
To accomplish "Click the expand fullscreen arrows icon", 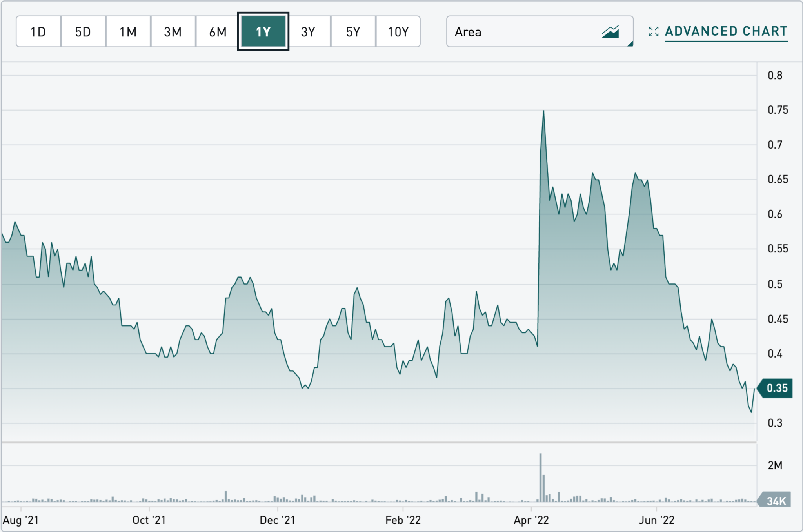I will tap(654, 31).
